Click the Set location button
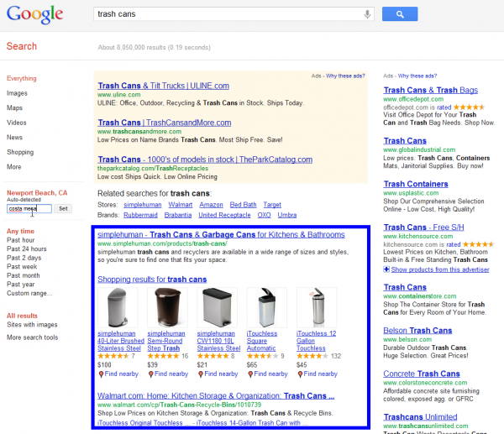 click(x=63, y=209)
